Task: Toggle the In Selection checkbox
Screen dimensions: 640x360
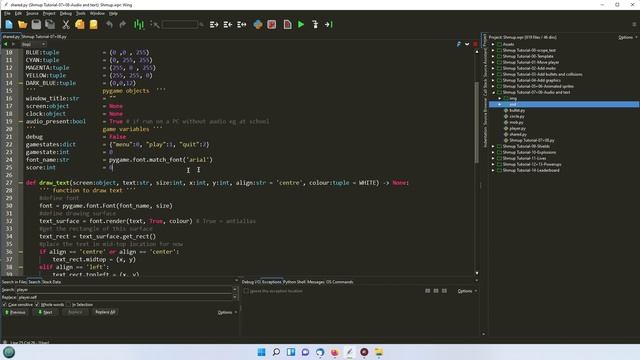Action: 68,304
